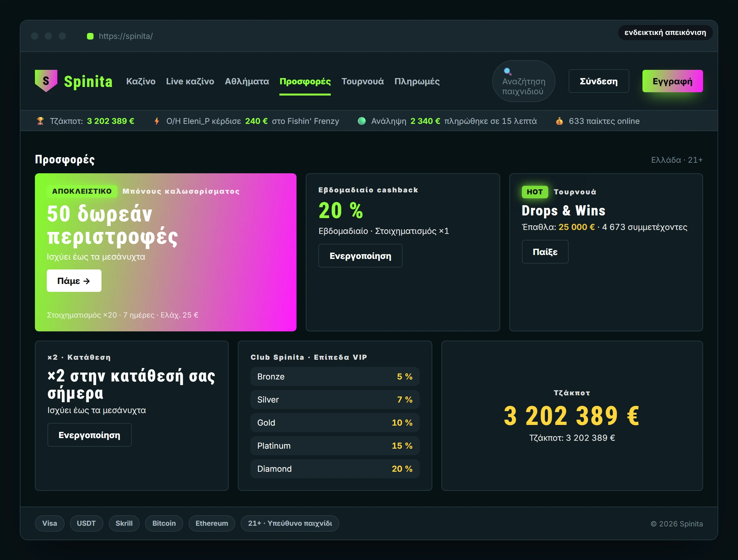738x560 pixels.
Task: Click the Πάμε button on welcome bonus
Action: (74, 281)
